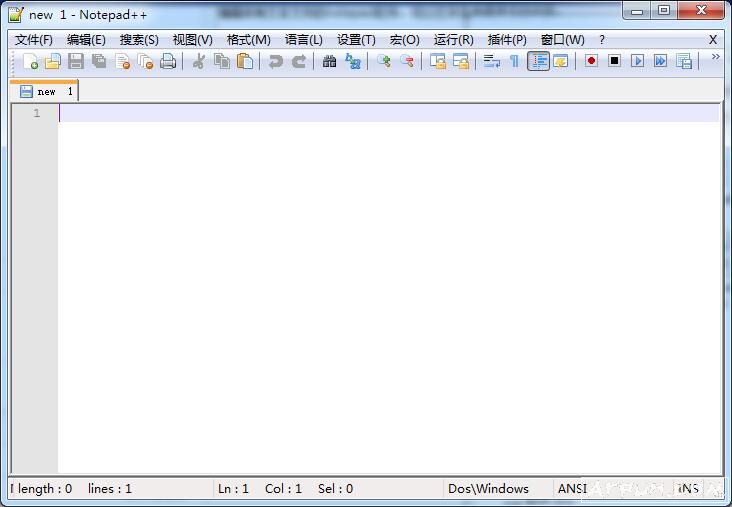Undo the last action

click(276, 61)
